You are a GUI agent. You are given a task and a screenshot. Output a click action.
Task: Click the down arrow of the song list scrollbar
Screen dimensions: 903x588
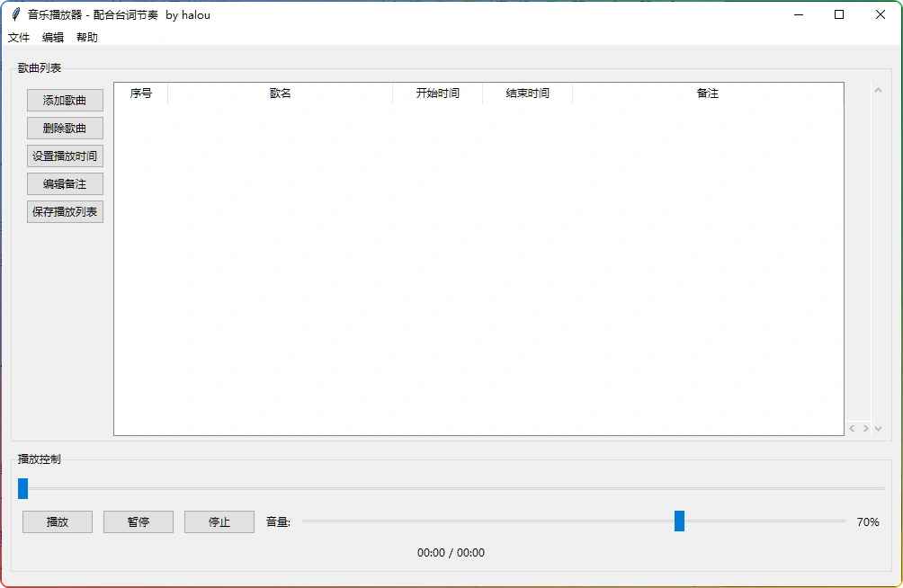[878, 429]
